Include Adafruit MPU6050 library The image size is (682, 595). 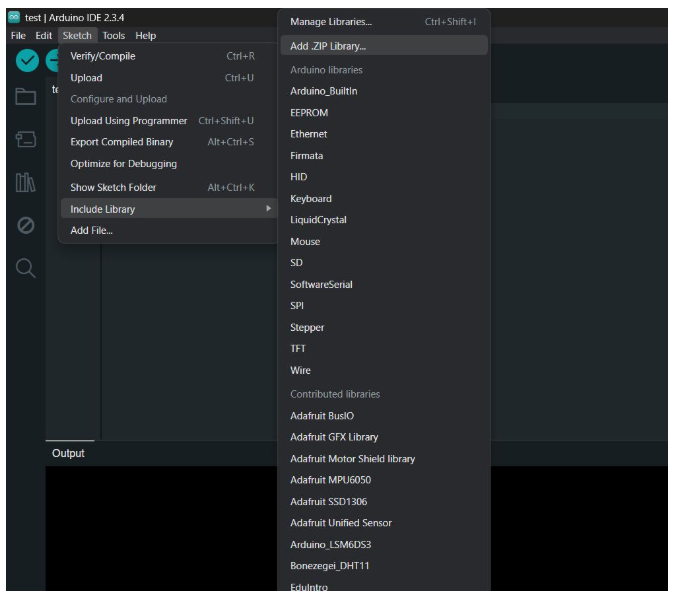[384, 480]
